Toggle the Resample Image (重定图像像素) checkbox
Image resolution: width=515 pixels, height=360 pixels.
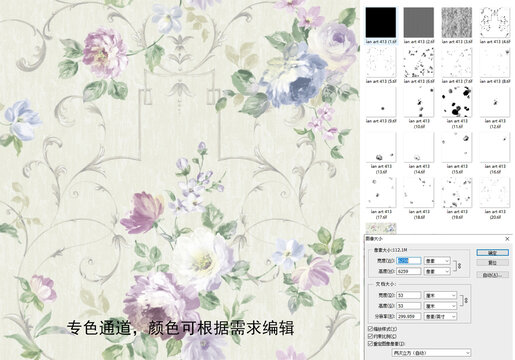370,344
